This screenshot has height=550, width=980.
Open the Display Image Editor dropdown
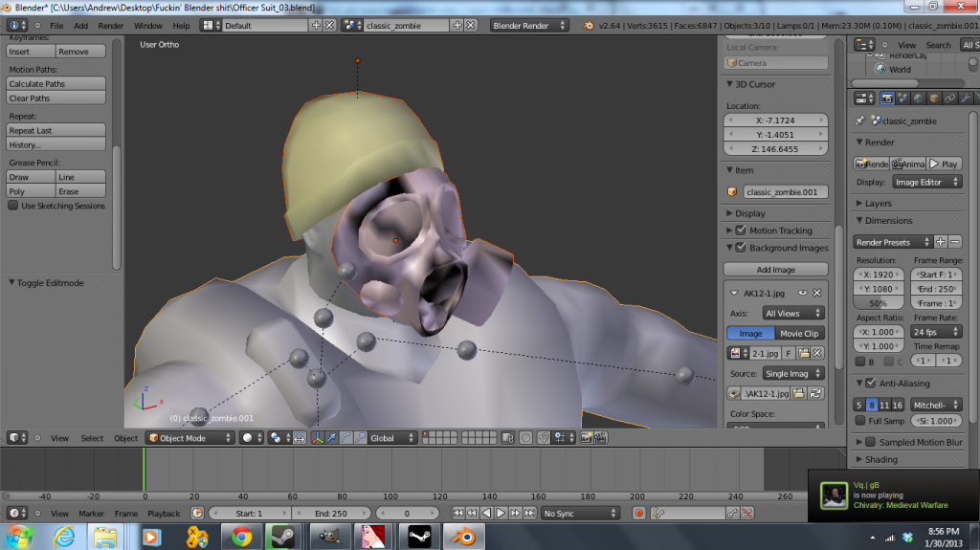coord(926,182)
